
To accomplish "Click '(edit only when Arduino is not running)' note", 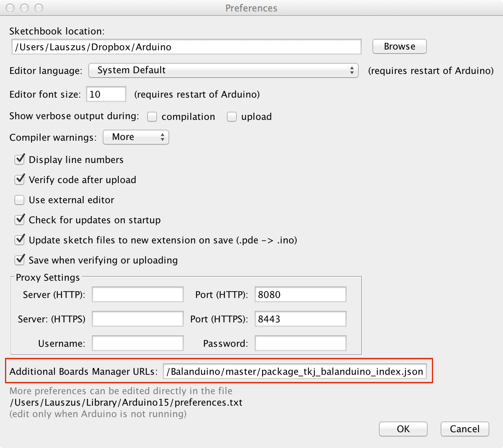I will click(x=98, y=414).
